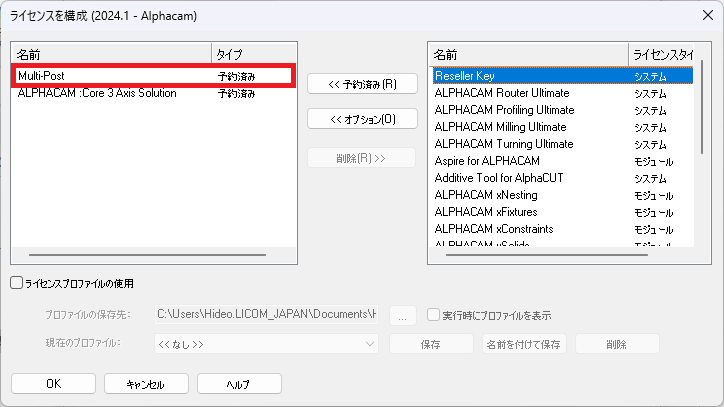This screenshot has width=724, height=407.
Task: Click the OK button
Action: 54,383
